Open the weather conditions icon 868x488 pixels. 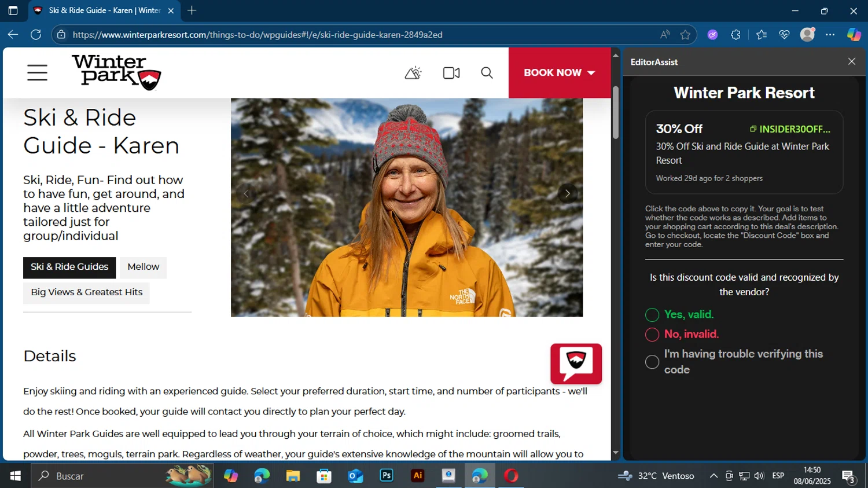pos(413,73)
